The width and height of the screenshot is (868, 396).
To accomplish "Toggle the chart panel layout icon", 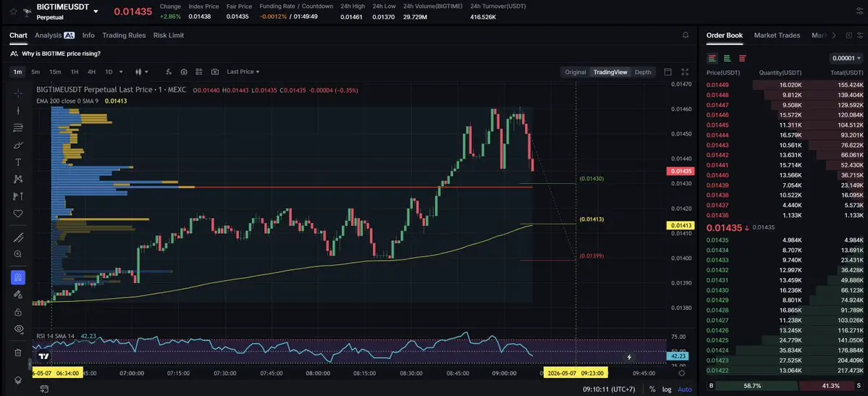I will coord(667,72).
